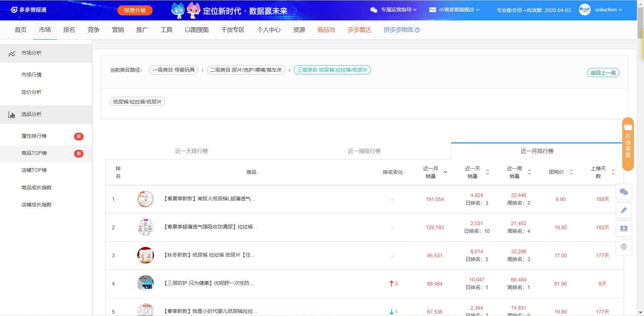Open product thumbnail for rank 4 优妮舒
The width and height of the screenshot is (644, 316).
click(146, 283)
